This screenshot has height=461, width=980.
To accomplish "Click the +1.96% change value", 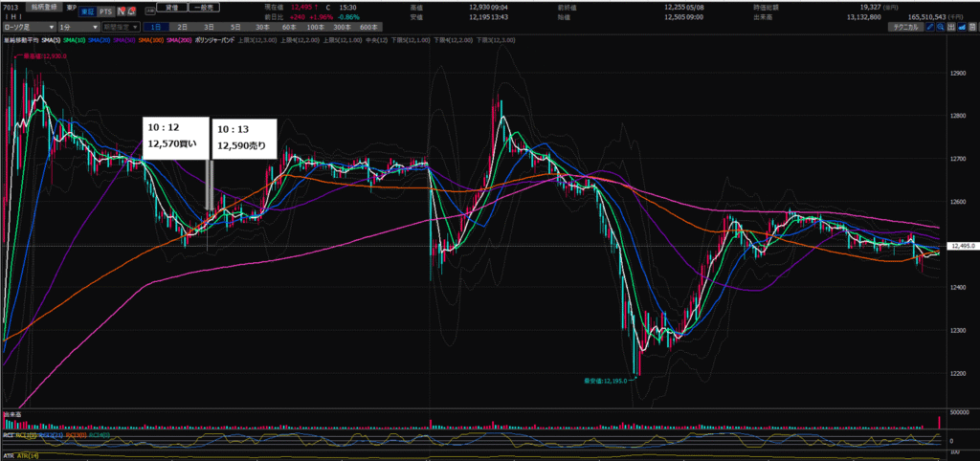I will (323, 17).
